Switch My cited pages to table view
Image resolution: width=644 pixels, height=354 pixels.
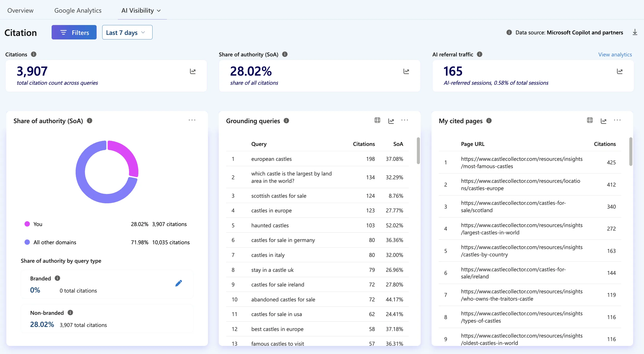click(x=590, y=120)
